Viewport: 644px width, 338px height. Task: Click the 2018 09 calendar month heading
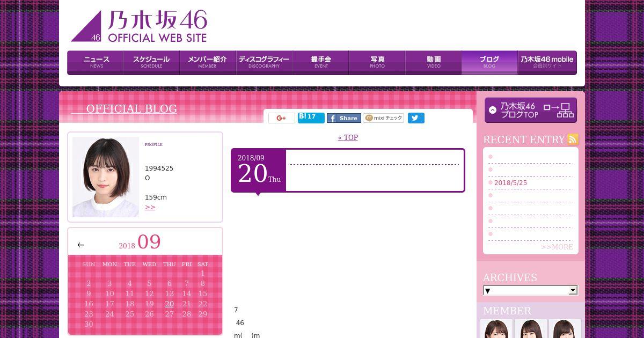(x=140, y=242)
